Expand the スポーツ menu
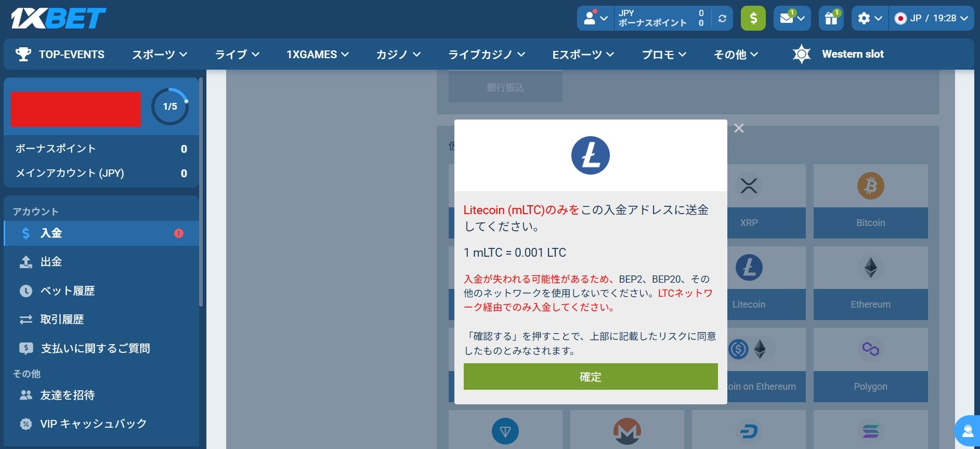The height and width of the screenshot is (449, 980). point(160,54)
